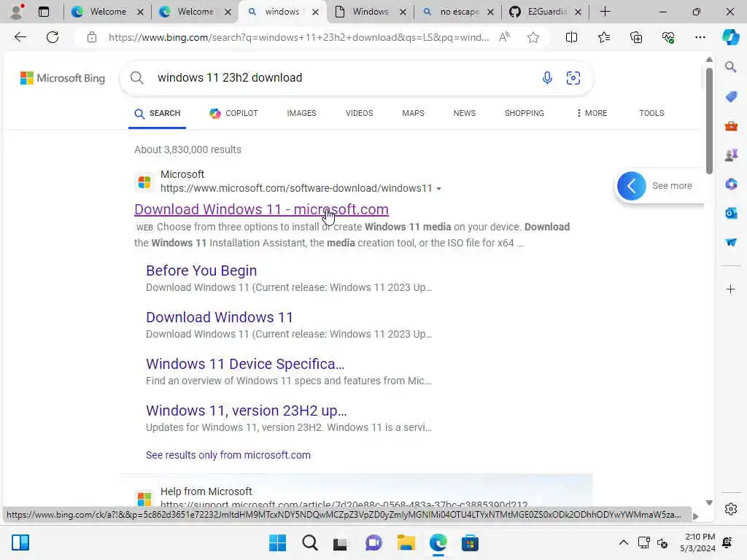
Task: Select the VIDEOS search tab
Action: click(359, 113)
